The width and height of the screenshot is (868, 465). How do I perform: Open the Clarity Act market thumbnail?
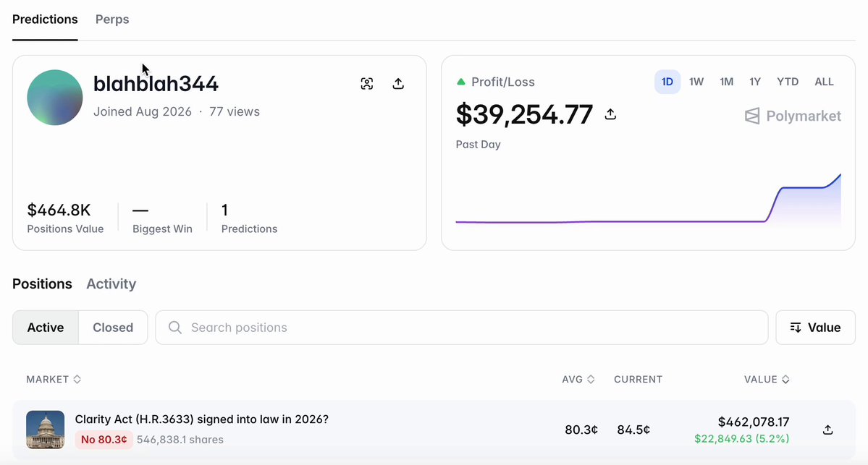tap(46, 430)
